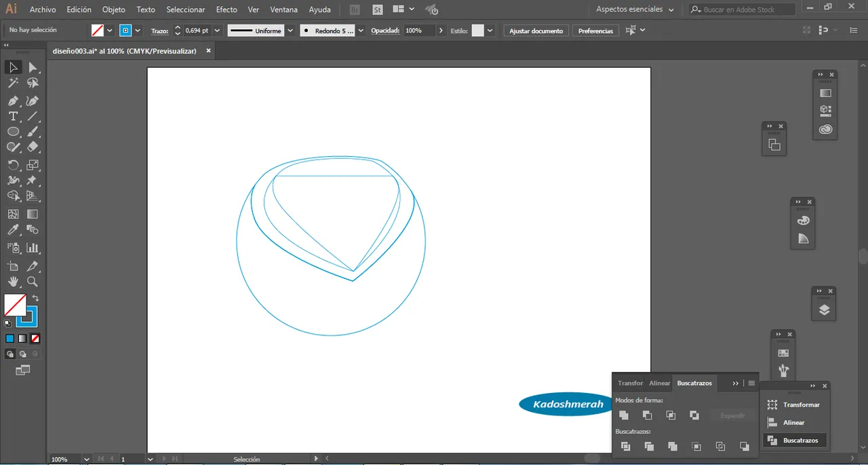Set paint to None in toolbox

[x=35, y=338]
